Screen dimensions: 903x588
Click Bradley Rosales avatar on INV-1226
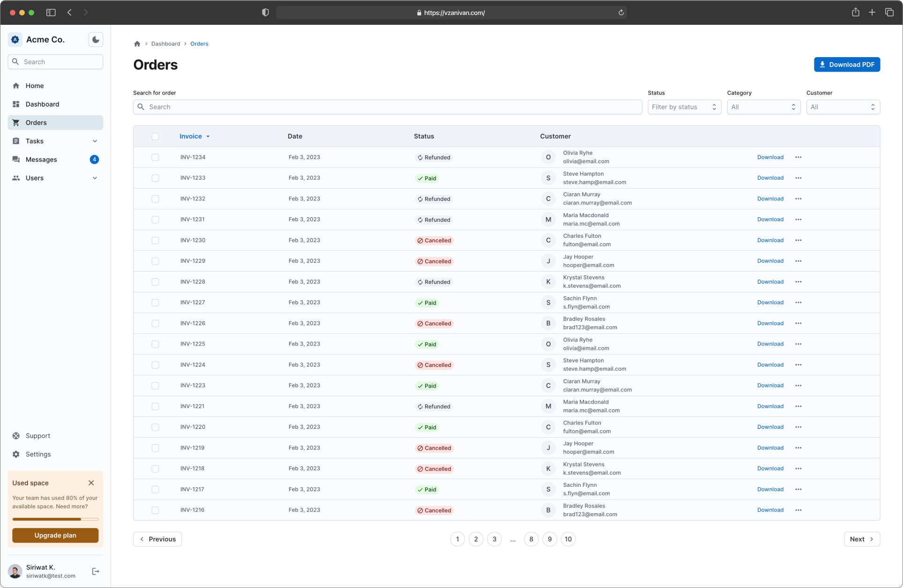548,323
